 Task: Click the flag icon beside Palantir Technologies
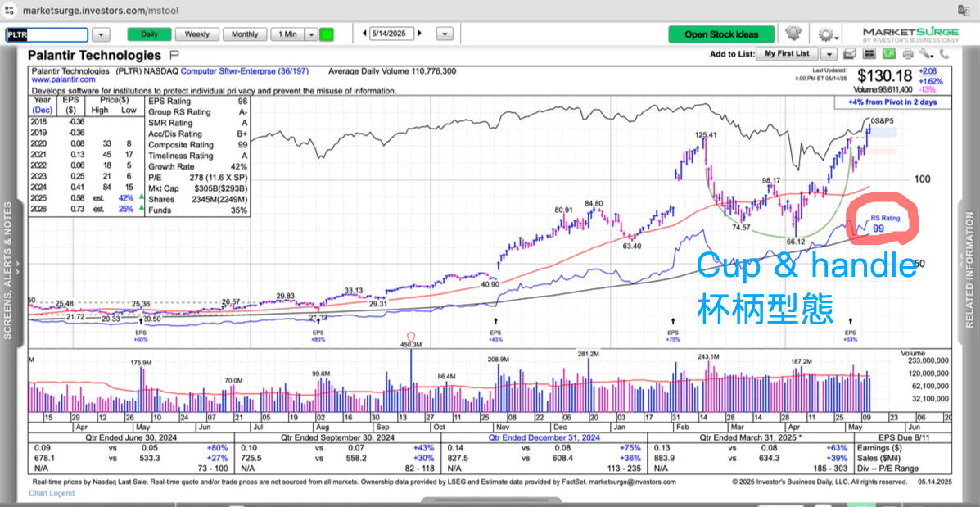pos(174,54)
